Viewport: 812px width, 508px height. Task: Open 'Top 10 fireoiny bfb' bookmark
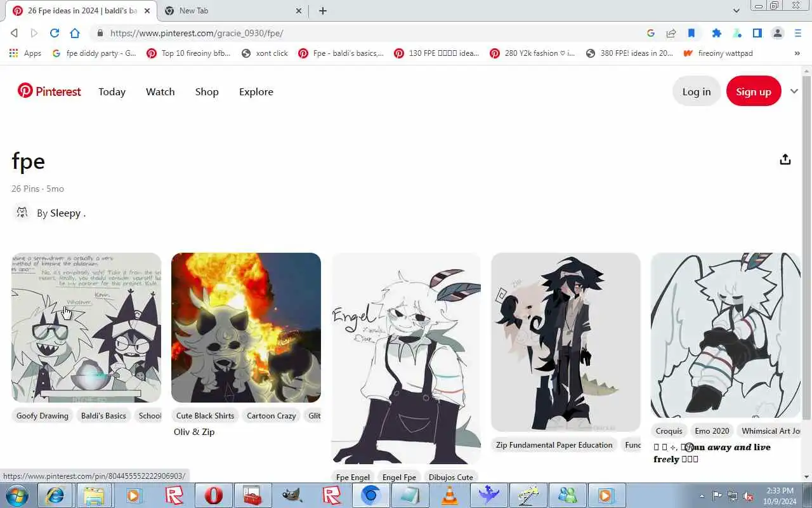[x=188, y=53]
